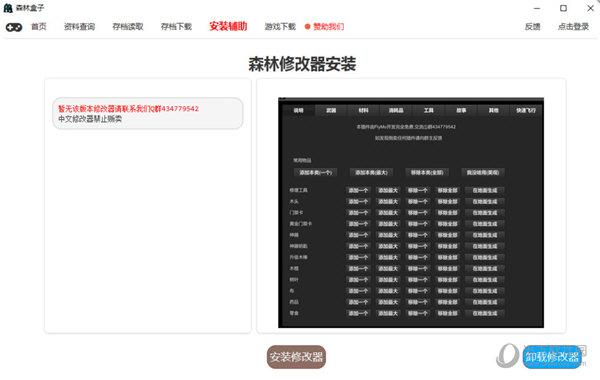The image size is (600, 380).
Task: Open the 存档下载 tab
Action: [x=176, y=27]
